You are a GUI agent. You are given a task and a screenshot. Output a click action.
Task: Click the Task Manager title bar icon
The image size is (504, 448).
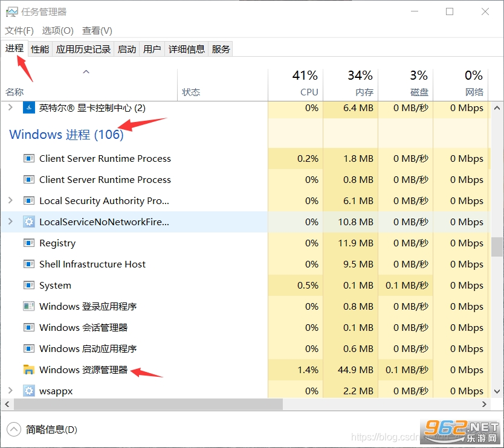point(12,12)
